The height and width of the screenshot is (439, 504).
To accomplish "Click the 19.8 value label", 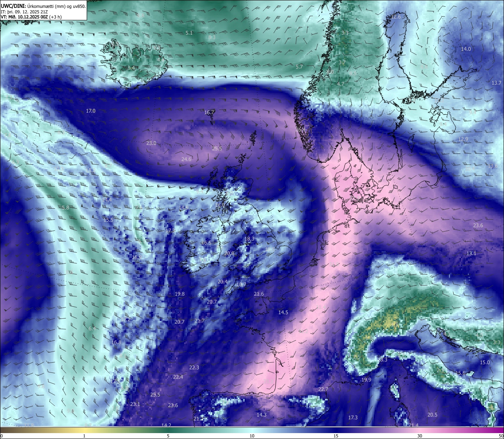I will [180, 294].
